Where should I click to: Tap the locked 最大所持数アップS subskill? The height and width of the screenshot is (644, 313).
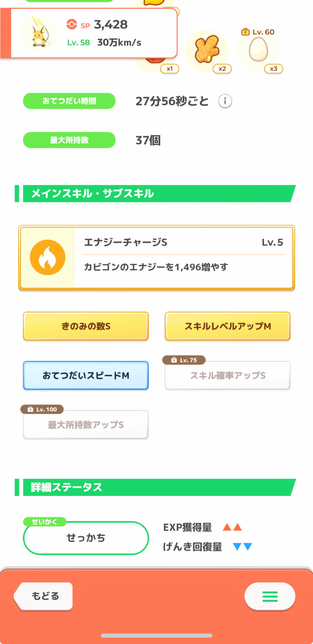(x=86, y=425)
